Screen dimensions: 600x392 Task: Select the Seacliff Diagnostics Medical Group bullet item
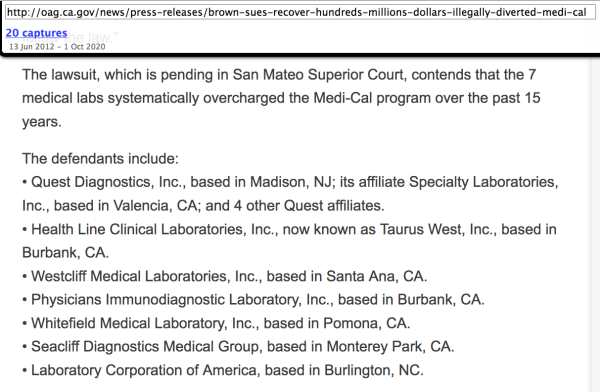point(238,346)
